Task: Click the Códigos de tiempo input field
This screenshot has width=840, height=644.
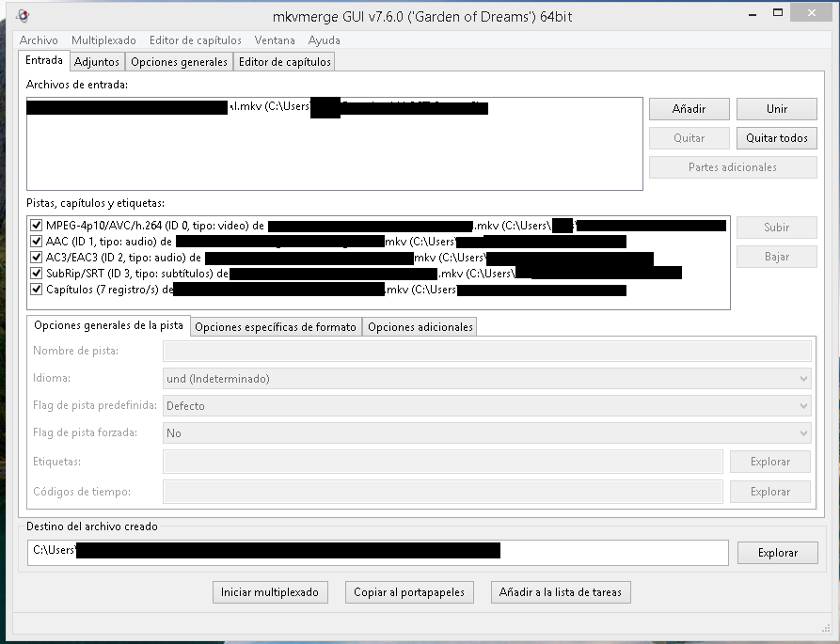Action: coord(443,492)
